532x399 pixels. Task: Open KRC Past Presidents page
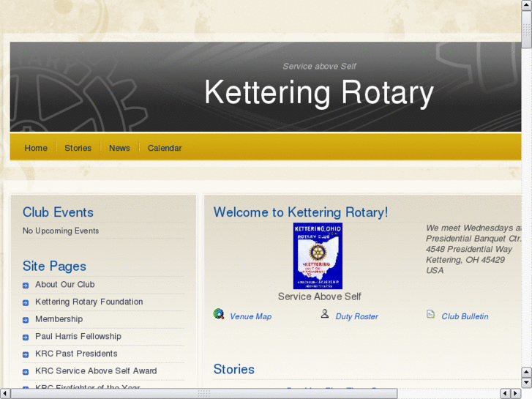(x=76, y=354)
